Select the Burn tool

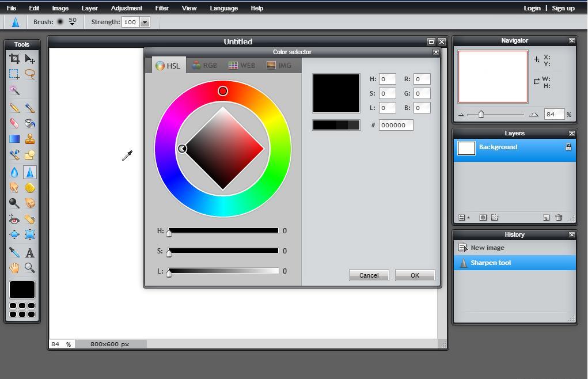pyautogui.click(x=30, y=203)
